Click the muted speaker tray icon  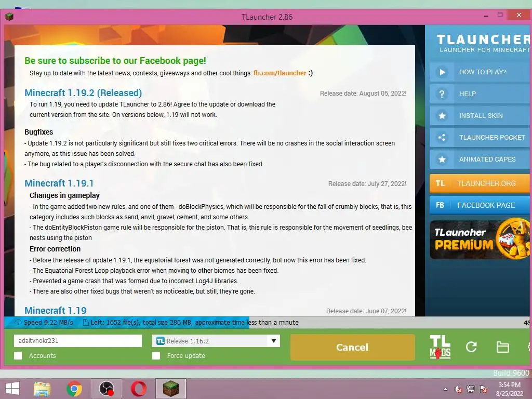458,389
